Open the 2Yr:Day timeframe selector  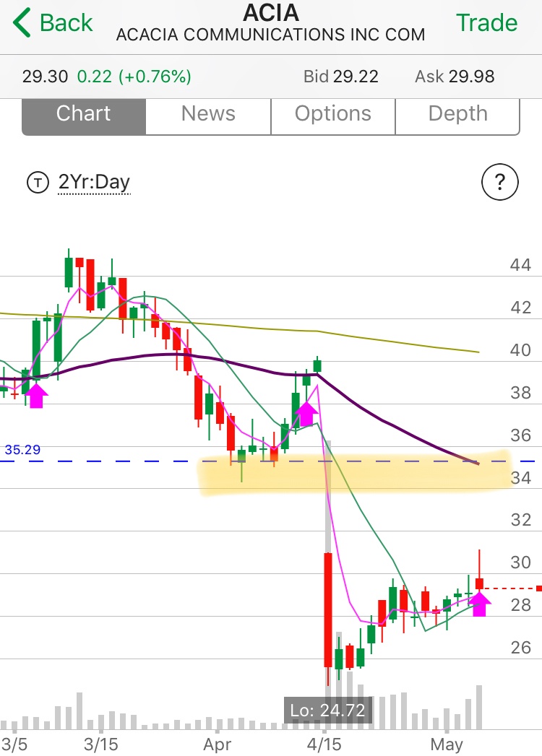(x=94, y=182)
